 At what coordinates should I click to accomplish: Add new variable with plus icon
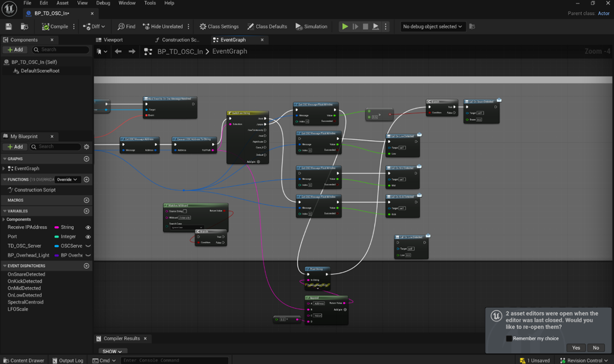click(x=86, y=211)
